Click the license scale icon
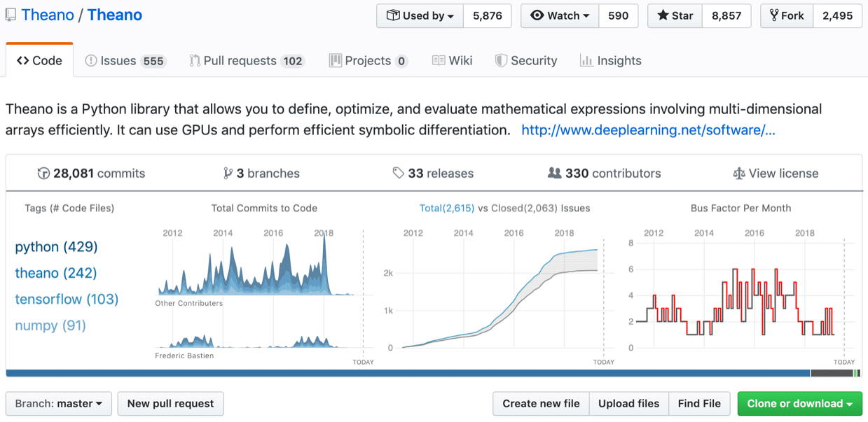Viewport: 868px width, 422px height. (x=738, y=174)
